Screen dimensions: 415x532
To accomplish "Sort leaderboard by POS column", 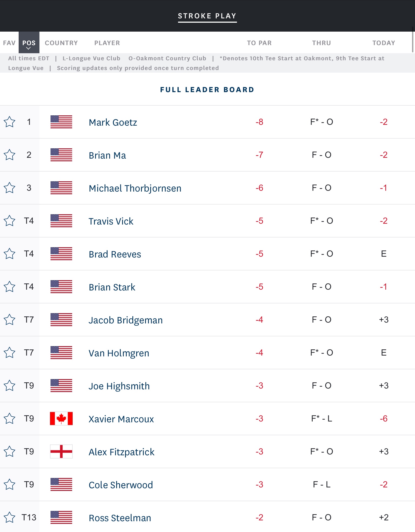I will point(29,43).
